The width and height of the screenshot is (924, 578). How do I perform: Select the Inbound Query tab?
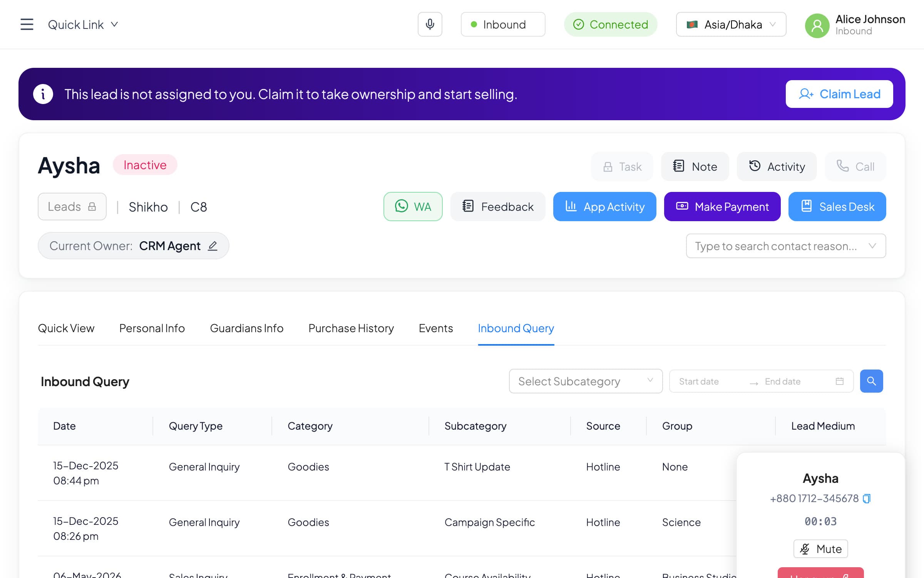coord(516,328)
